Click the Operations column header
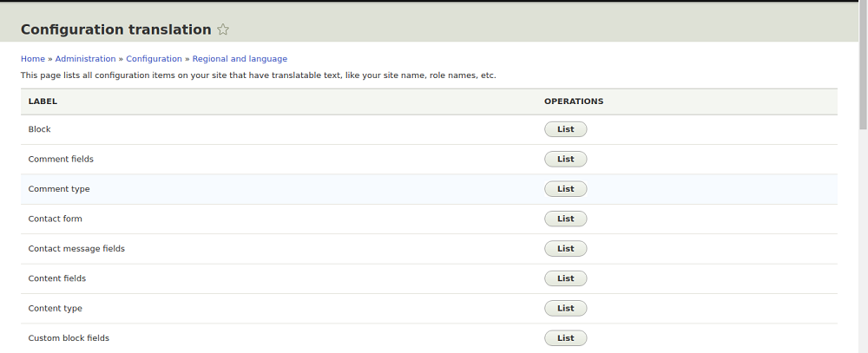The height and width of the screenshot is (353, 868). [574, 101]
